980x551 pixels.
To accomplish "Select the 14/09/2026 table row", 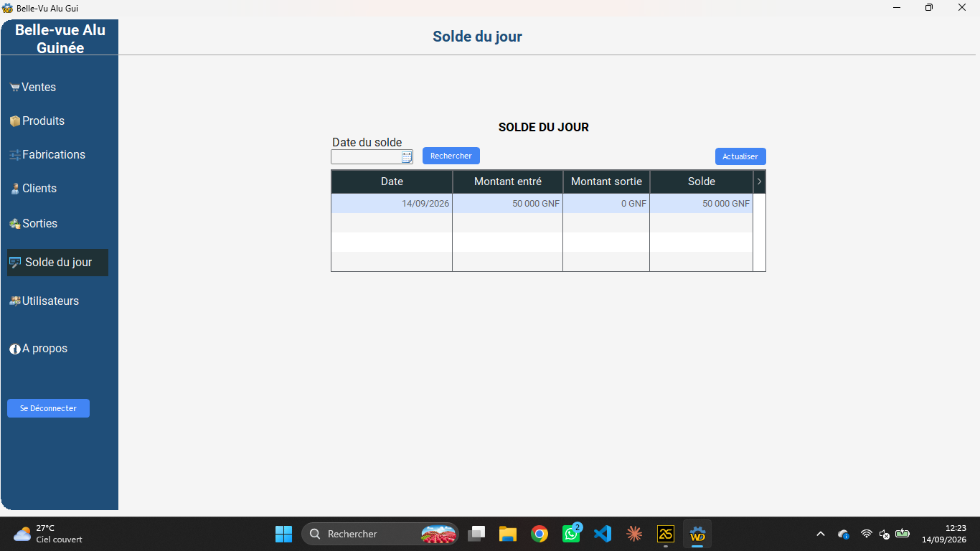I will pyautogui.click(x=542, y=203).
